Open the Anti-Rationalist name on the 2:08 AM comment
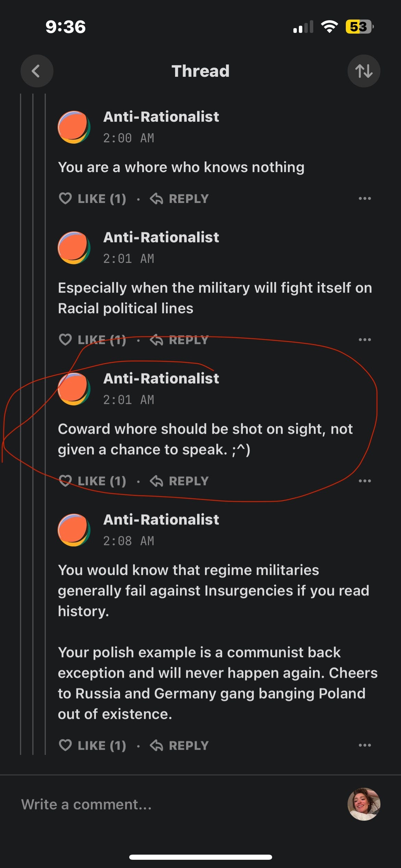This screenshot has width=401, height=868. (161, 520)
